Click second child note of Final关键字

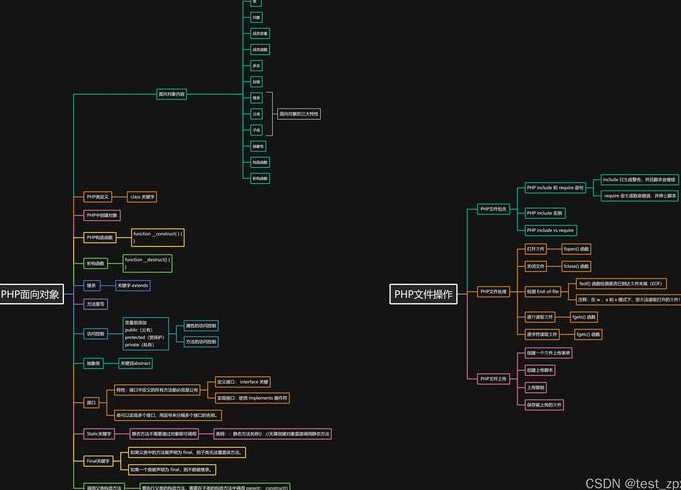click(x=172, y=470)
